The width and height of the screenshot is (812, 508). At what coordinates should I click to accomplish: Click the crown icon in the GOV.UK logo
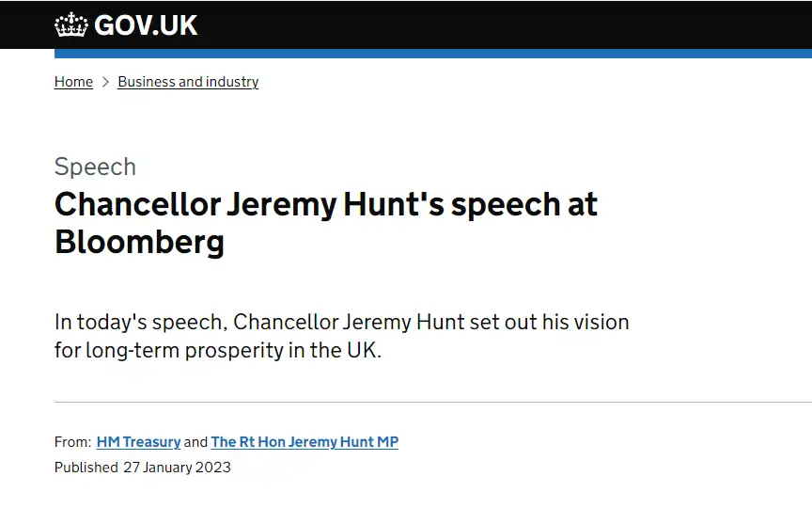(71, 24)
